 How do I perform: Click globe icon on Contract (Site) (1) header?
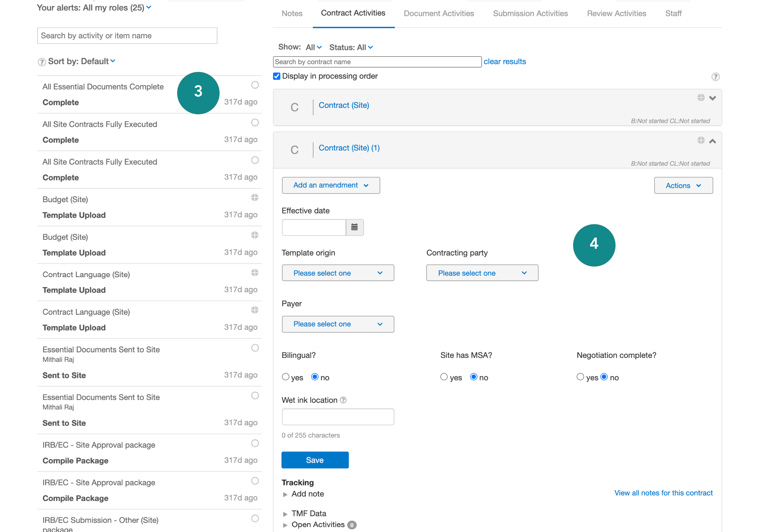[x=701, y=140]
